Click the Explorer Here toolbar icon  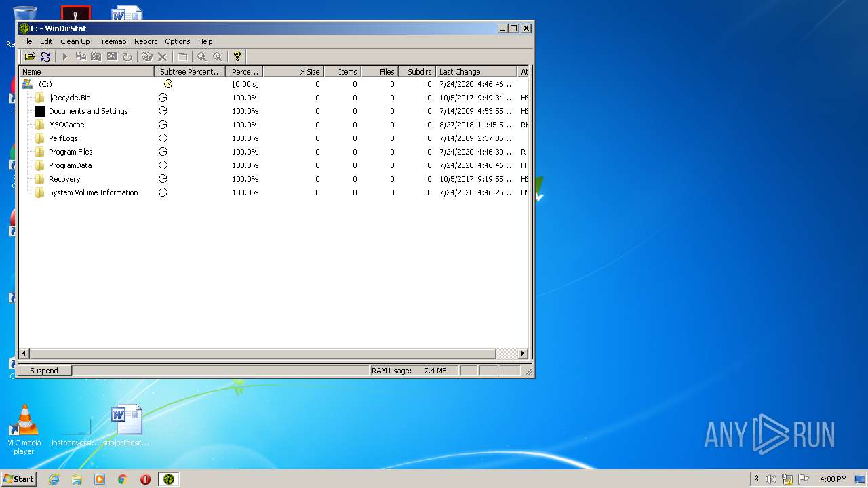coord(96,57)
